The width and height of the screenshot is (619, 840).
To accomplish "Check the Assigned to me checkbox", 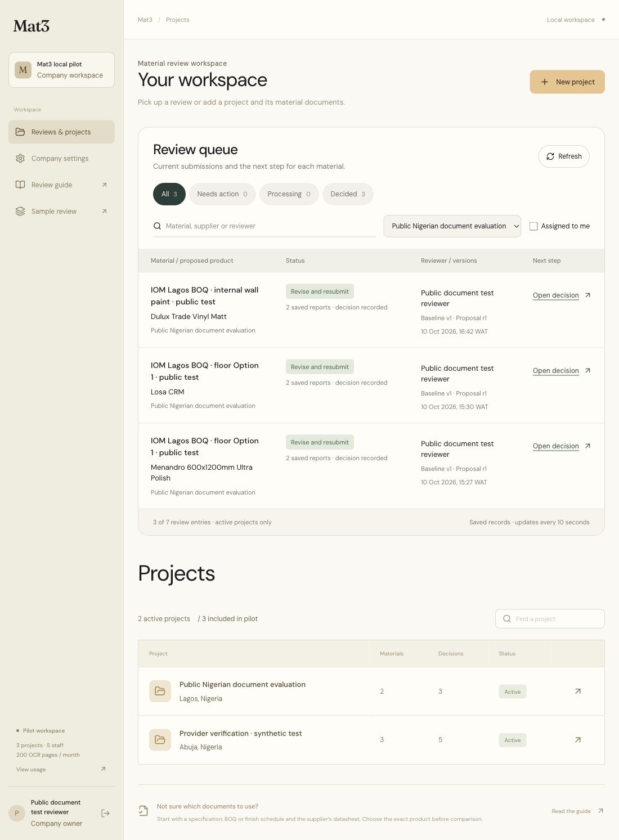I will click(533, 226).
